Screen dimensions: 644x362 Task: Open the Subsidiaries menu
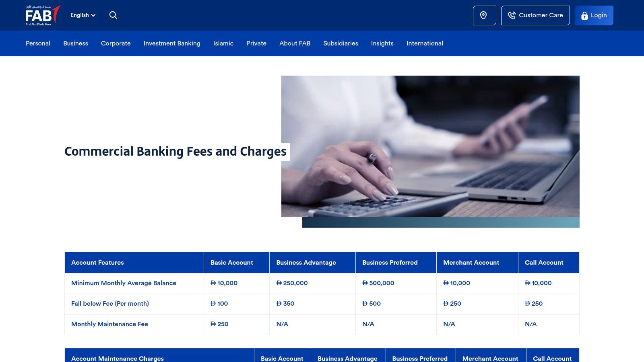[x=341, y=43]
